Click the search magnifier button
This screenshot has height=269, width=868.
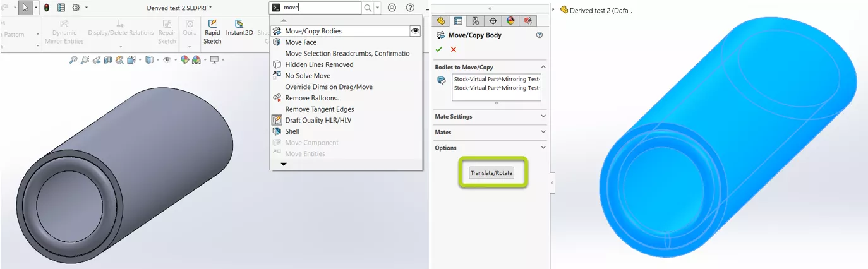368,8
